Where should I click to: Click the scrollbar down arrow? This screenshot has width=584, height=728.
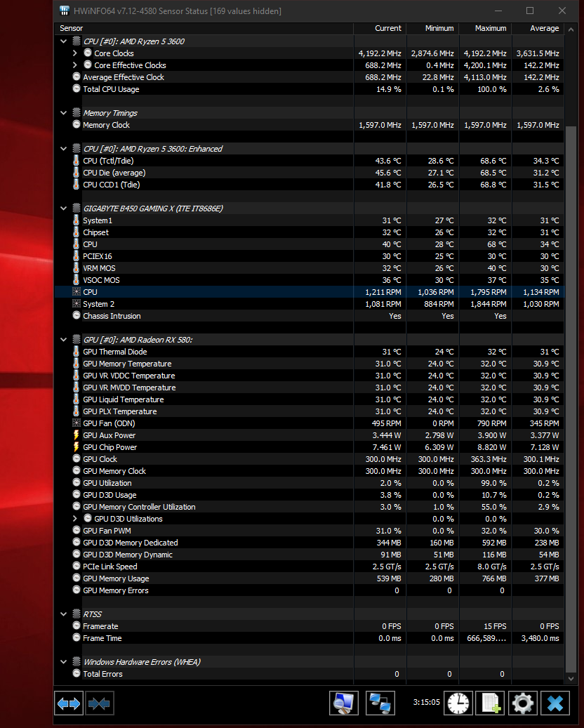point(571,678)
